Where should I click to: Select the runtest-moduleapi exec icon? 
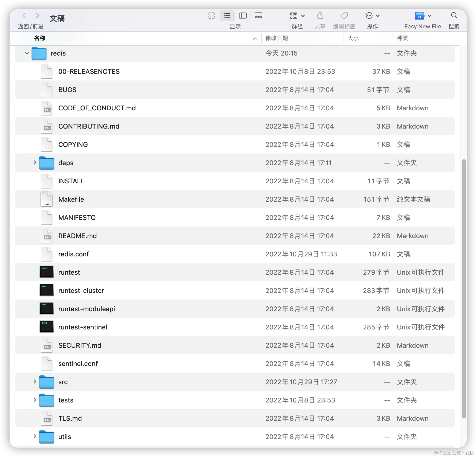coord(47,308)
